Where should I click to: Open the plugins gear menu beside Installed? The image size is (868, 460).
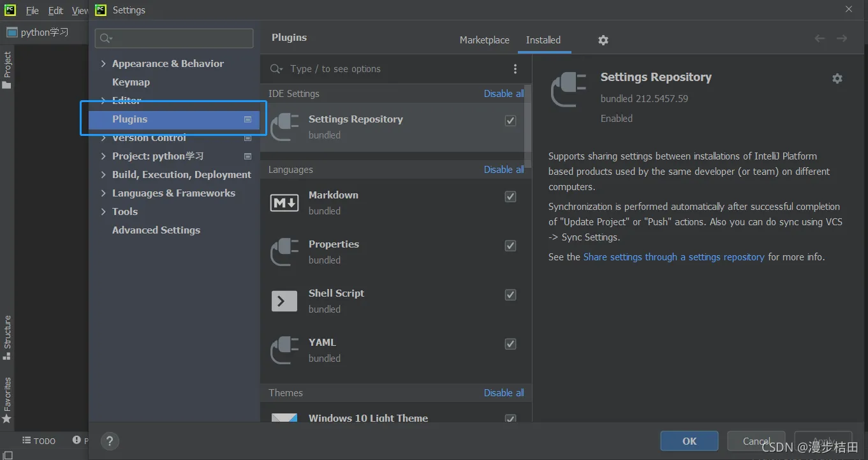(603, 40)
